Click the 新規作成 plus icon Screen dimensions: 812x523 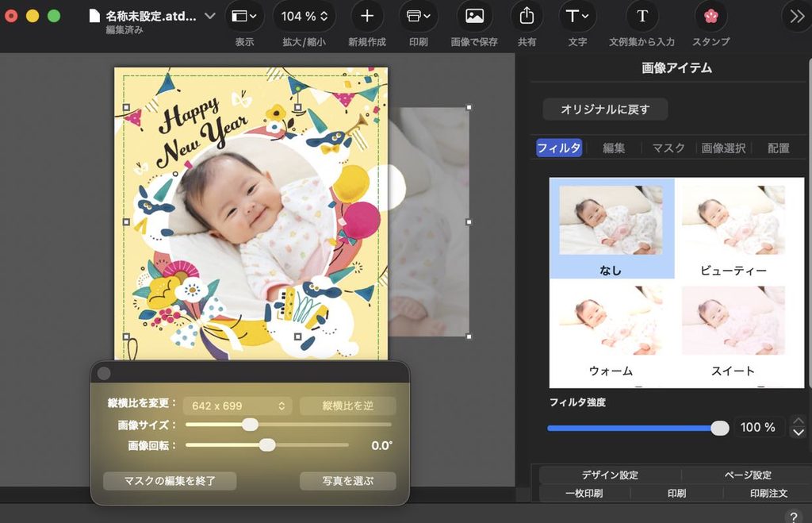[366, 16]
